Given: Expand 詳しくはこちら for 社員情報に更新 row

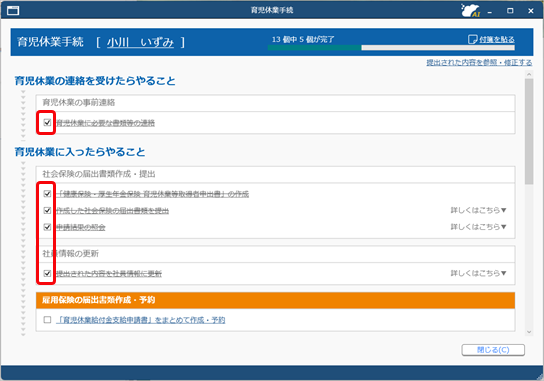Looking at the screenshot, I should coord(478,273).
